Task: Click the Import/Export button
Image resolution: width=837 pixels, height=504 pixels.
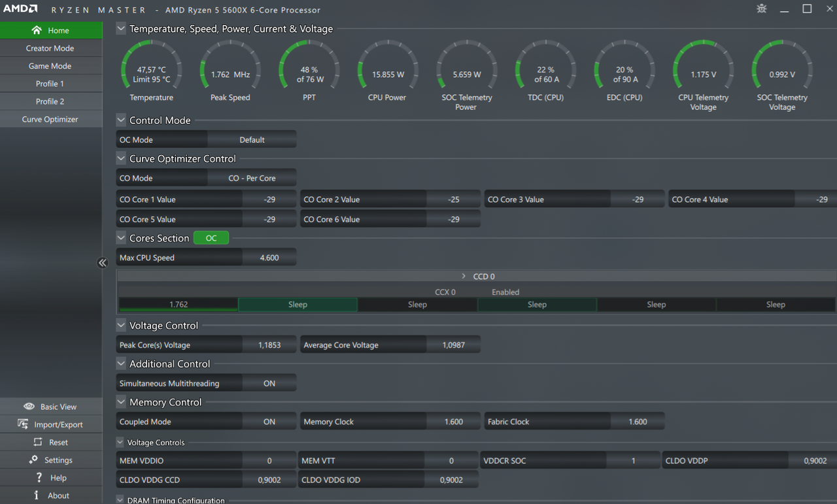Action: pos(51,424)
